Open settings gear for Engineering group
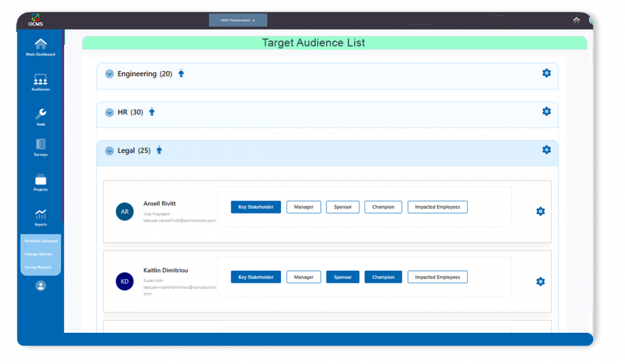The height and width of the screenshot is (364, 625). click(546, 73)
